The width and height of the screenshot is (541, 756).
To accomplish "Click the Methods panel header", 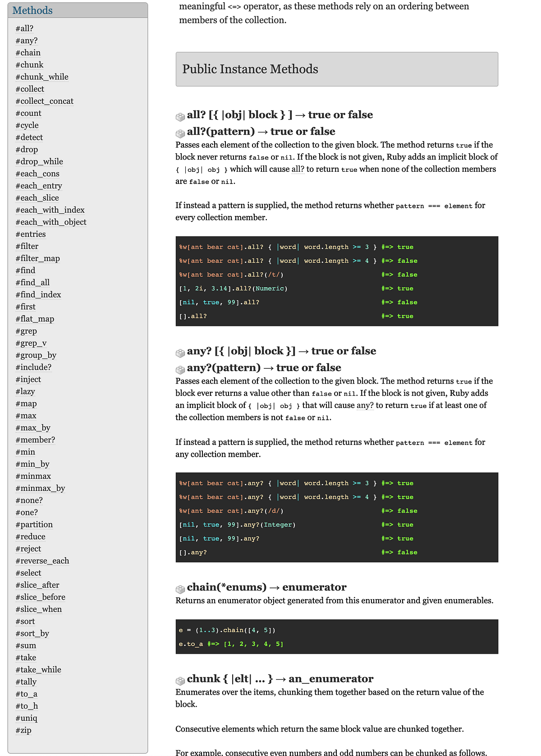I will [x=32, y=9].
